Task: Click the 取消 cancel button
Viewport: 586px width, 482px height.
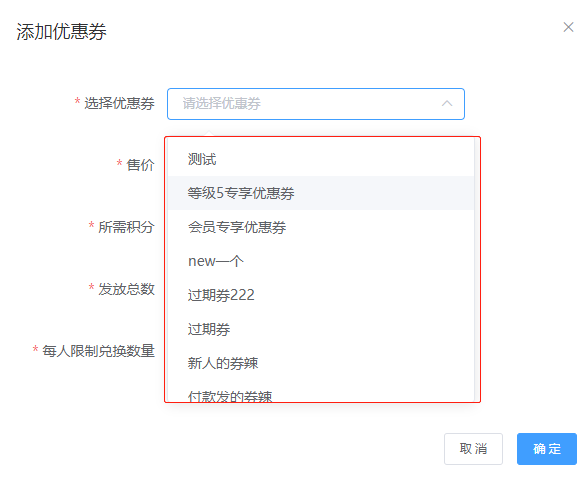Action: [x=473, y=449]
